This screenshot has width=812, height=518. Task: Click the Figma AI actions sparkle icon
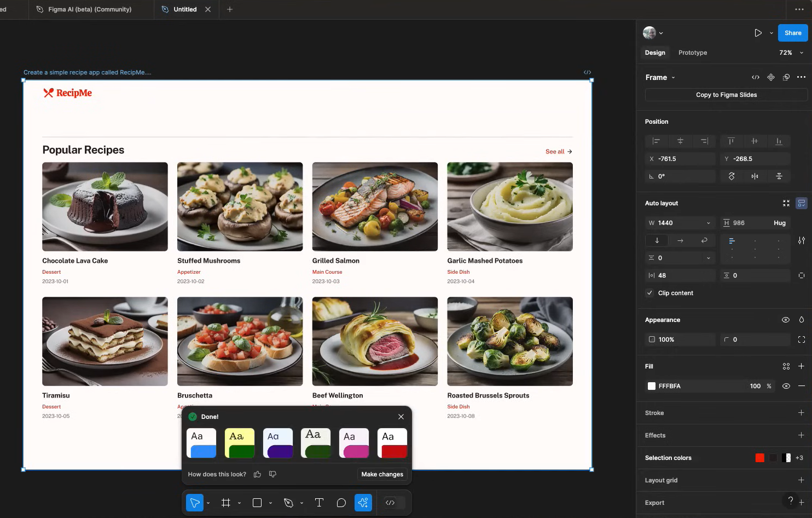363,503
